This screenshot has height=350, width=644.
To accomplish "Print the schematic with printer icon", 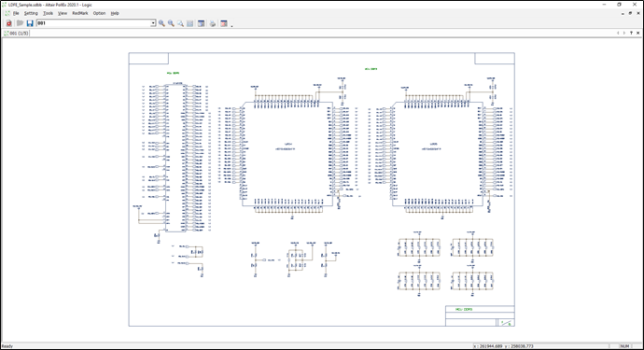I will tap(213, 23).
